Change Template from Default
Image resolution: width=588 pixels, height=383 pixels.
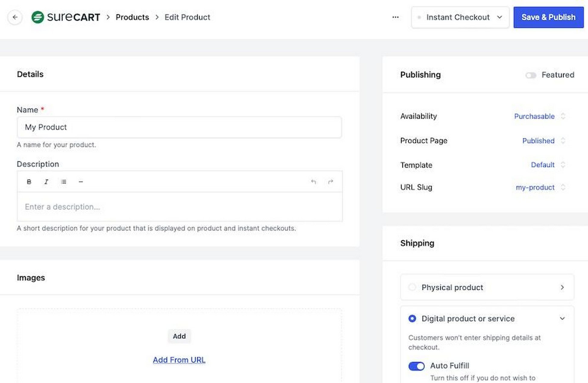548,165
